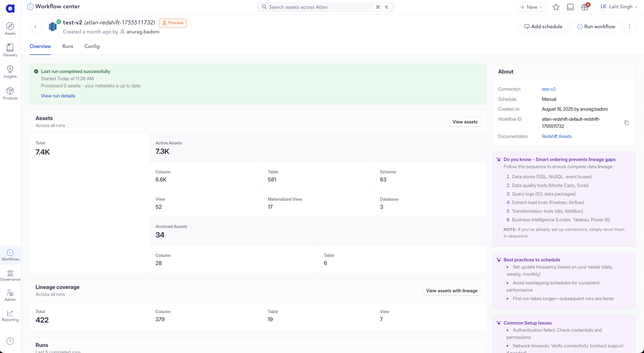
Task: Click the Preview badge
Action: (173, 23)
